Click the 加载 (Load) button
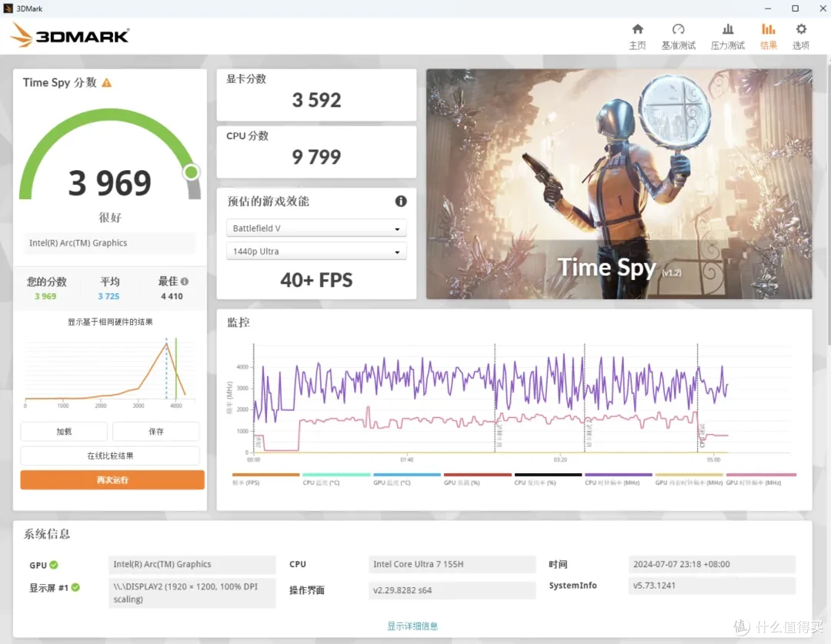The image size is (831, 644). coord(64,432)
